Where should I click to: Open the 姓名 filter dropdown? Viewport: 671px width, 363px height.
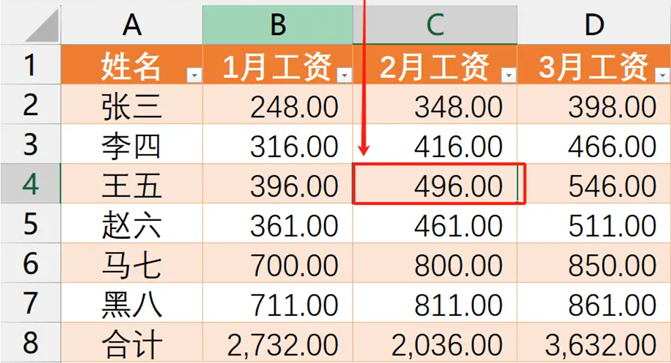tap(194, 75)
